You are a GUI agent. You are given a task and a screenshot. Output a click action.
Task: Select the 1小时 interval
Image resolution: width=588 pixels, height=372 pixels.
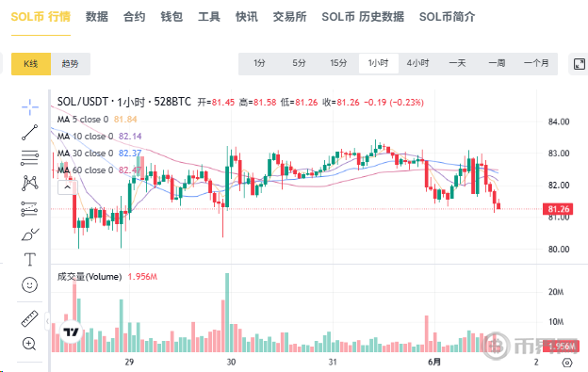click(x=378, y=63)
